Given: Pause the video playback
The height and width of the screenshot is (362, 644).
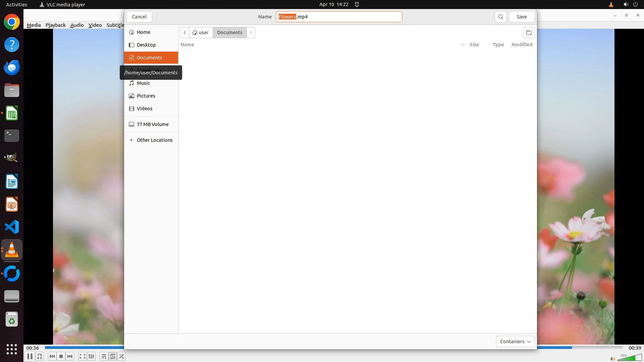Looking at the screenshot, I should (30, 356).
